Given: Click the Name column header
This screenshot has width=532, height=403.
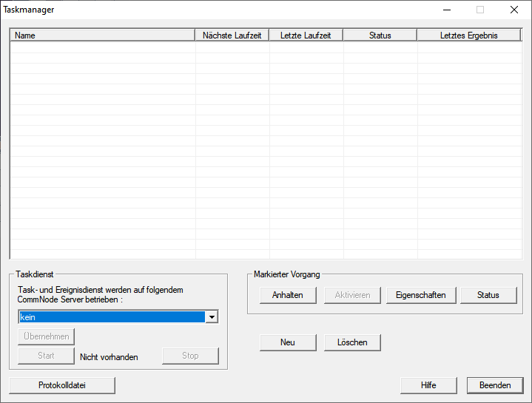Looking at the screenshot, I should pyautogui.click(x=103, y=35).
